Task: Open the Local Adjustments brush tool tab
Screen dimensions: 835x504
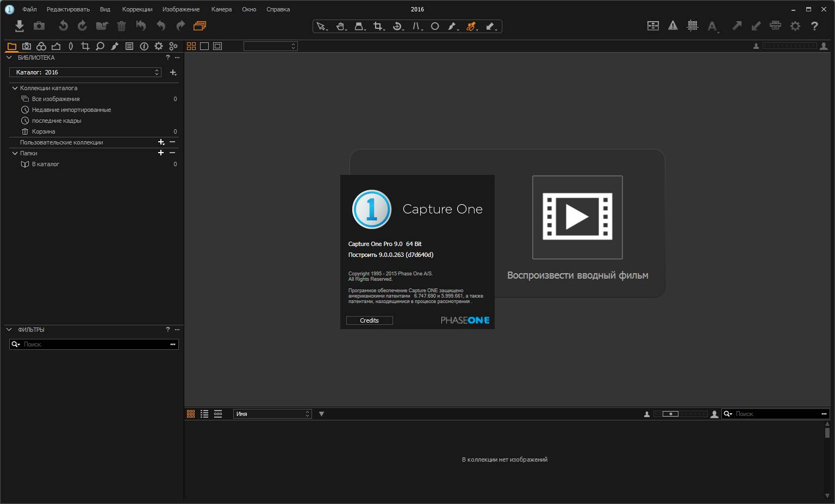Action: coord(115,46)
